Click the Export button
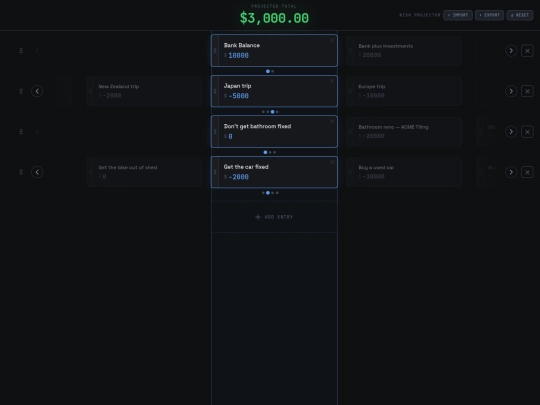 (x=489, y=15)
